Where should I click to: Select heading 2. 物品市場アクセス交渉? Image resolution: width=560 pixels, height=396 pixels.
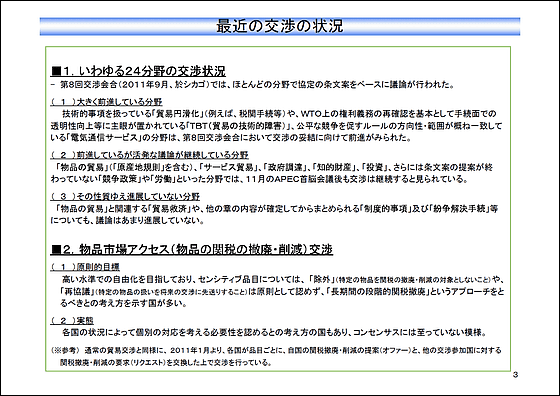pos(192,249)
